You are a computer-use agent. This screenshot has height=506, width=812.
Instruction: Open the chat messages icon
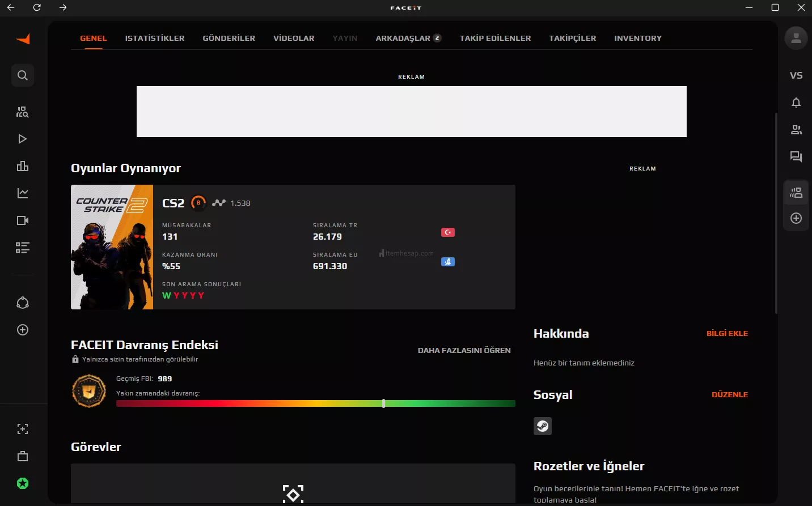click(796, 157)
